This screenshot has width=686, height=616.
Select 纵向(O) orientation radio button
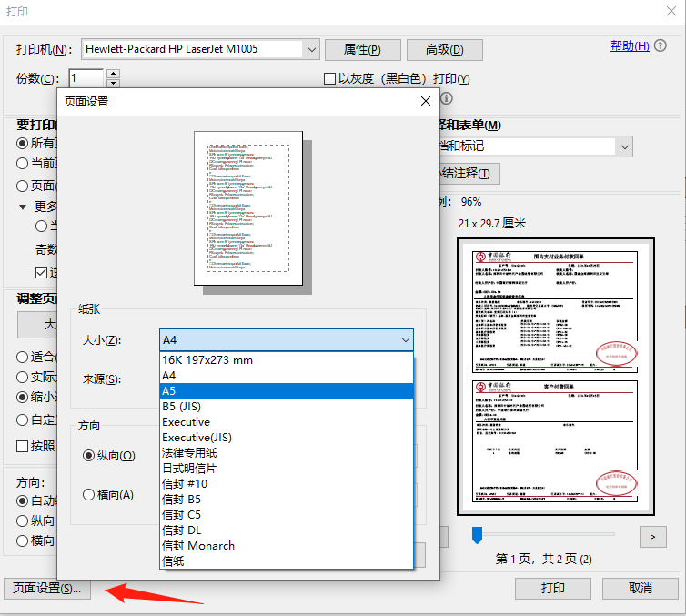[x=89, y=455]
